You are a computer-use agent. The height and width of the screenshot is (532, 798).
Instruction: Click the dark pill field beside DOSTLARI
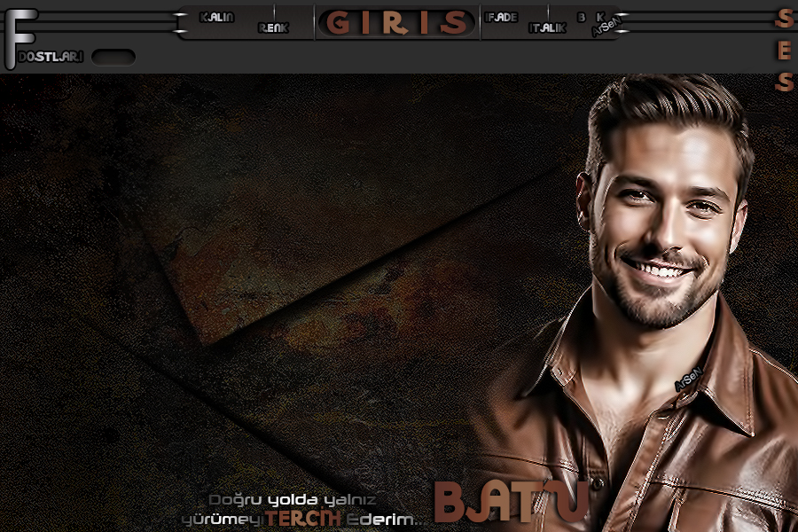(x=113, y=57)
